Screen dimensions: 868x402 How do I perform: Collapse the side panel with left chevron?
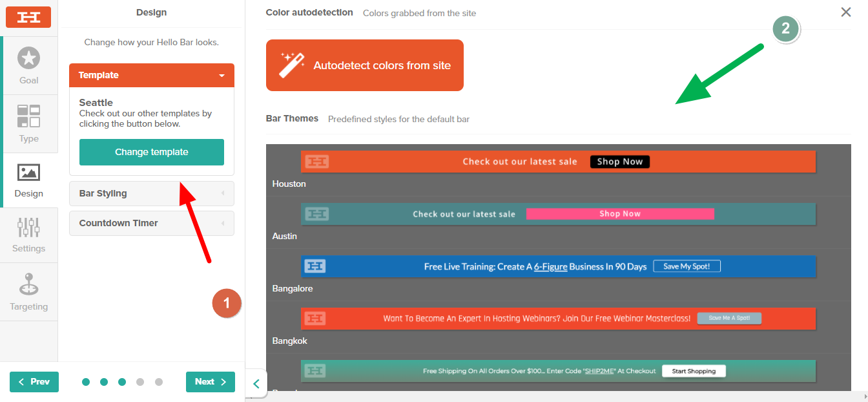256,384
